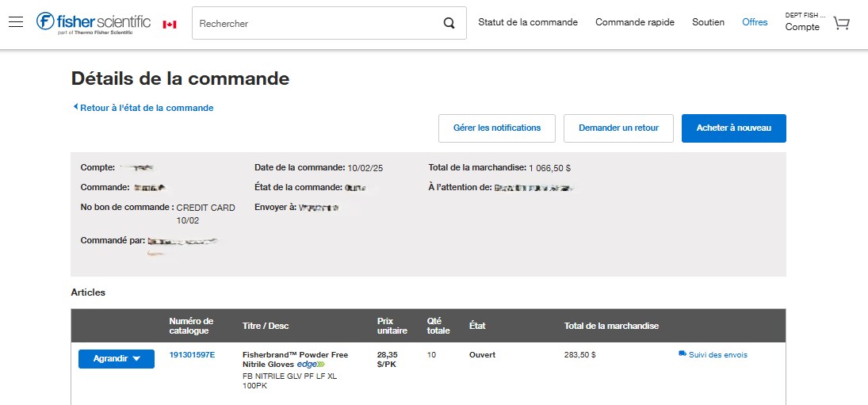This screenshot has height=405, width=868.
Task: Click Demander un retour button
Action: (618, 128)
